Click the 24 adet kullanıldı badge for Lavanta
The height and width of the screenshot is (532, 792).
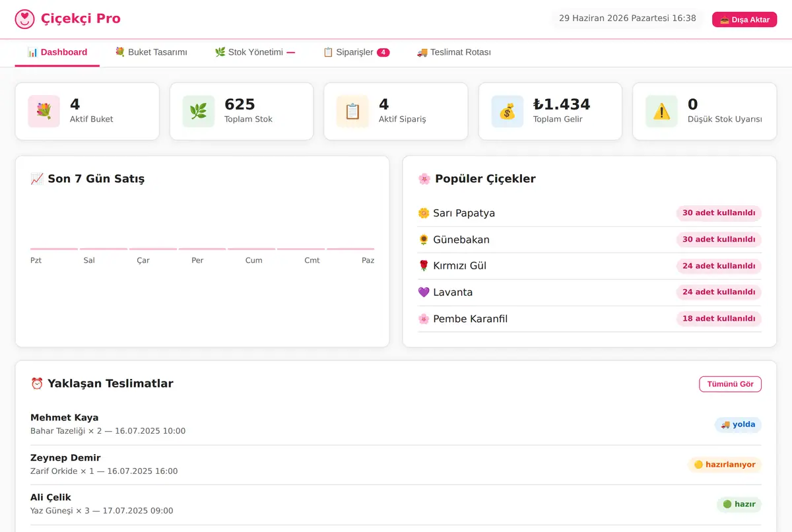[719, 292]
